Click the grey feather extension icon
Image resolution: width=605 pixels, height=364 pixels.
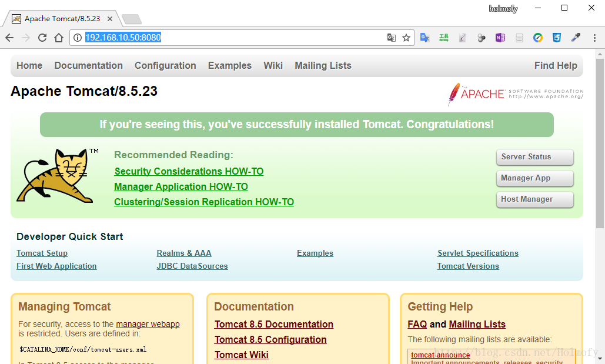pos(463,38)
